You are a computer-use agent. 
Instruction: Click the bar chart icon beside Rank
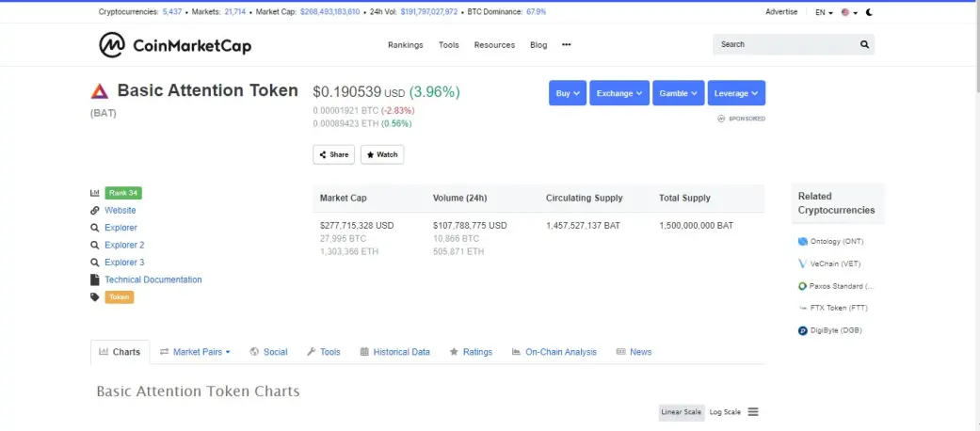coord(95,193)
